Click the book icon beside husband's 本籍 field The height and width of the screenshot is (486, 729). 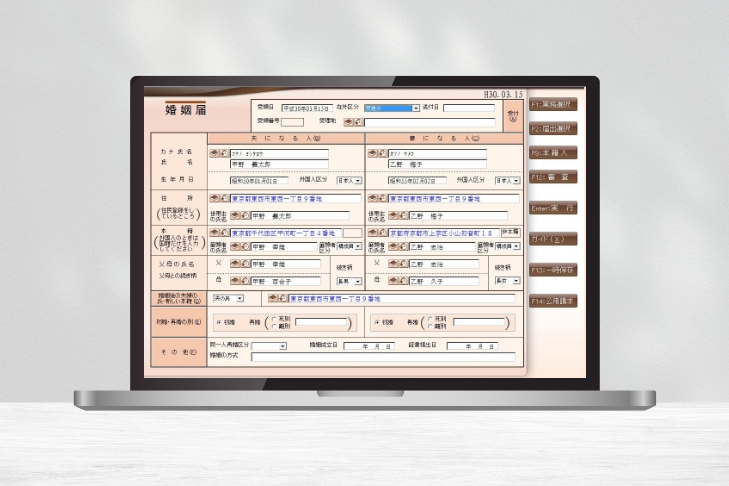pos(214,233)
